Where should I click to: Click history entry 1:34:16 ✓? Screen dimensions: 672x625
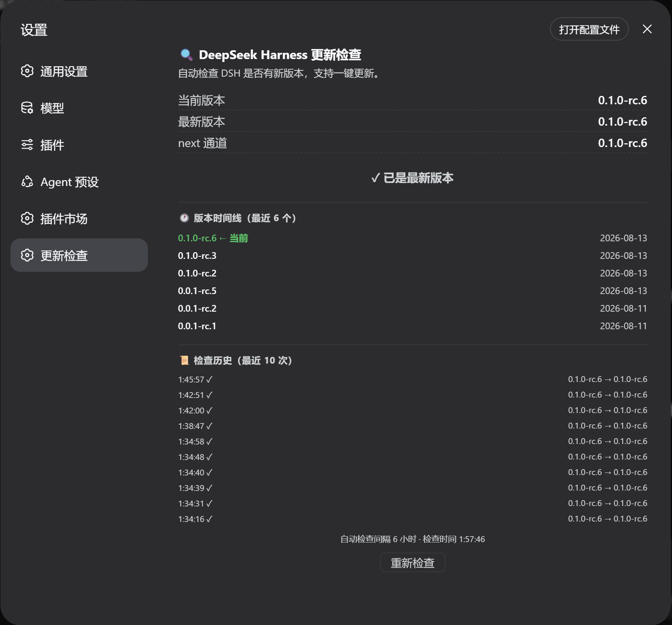[x=196, y=519]
